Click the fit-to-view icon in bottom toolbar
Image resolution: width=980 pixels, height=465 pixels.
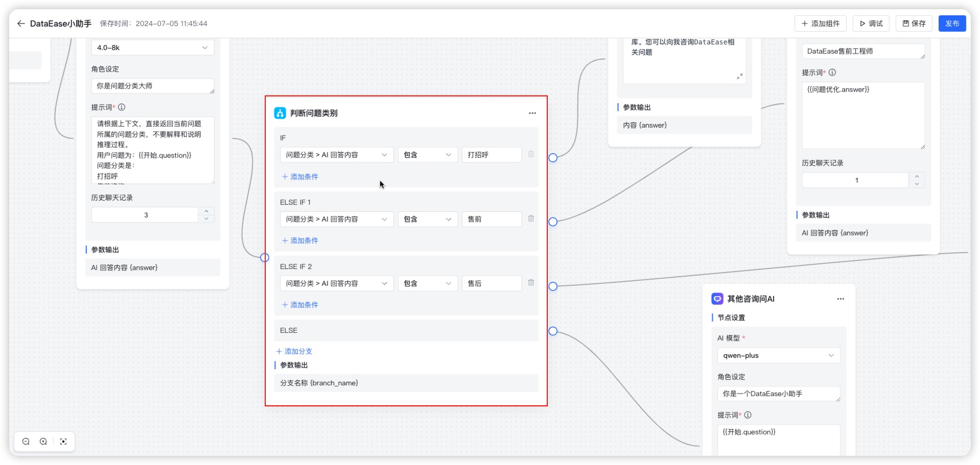point(63,441)
